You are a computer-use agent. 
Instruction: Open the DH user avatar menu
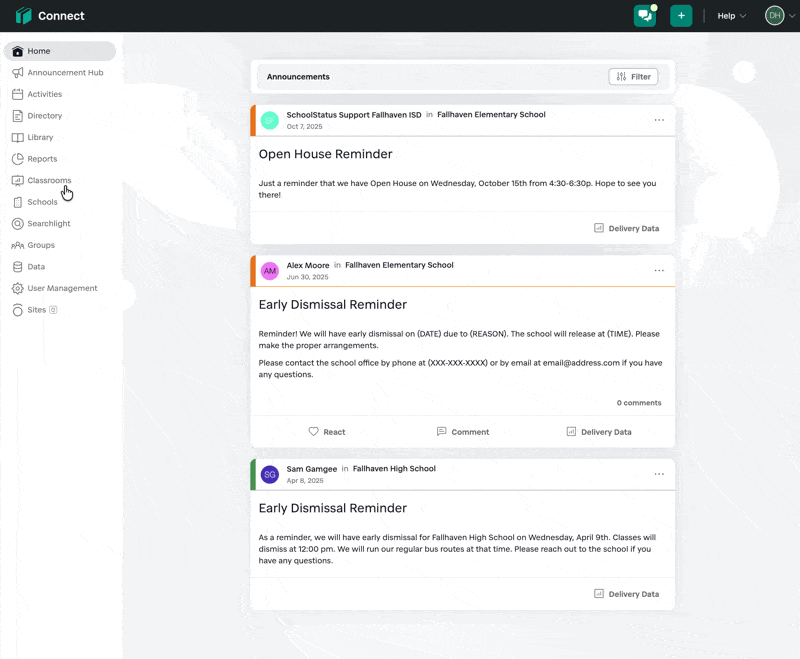click(x=774, y=15)
